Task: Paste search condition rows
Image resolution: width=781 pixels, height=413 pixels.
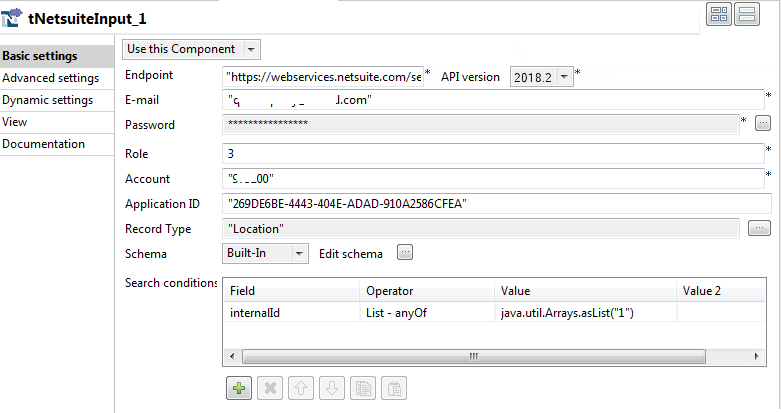Action: (x=394, y=388)
